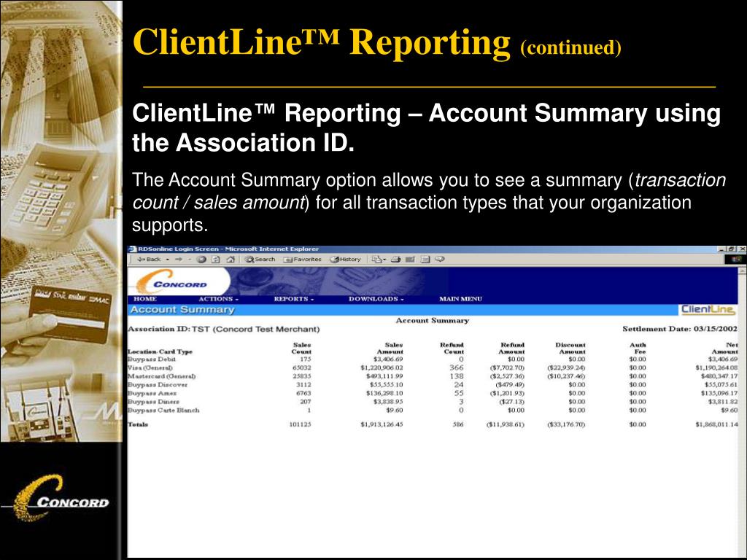Click the scroll up arrow of the page scrollbar
The image size is (747, 560).
click(x=742, y=271)
